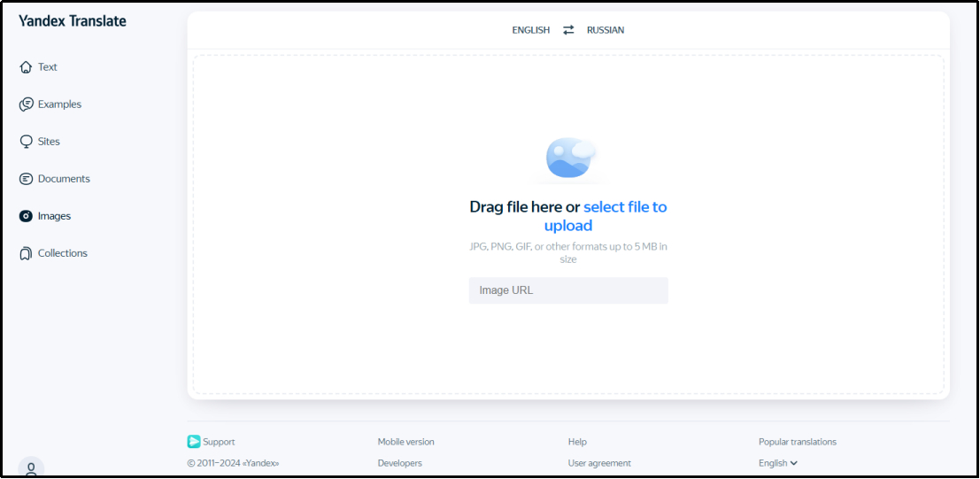This screenshot has width=980, height=479.
Task: Click the Collections bookmark icon
Action: tap(26, 253)
